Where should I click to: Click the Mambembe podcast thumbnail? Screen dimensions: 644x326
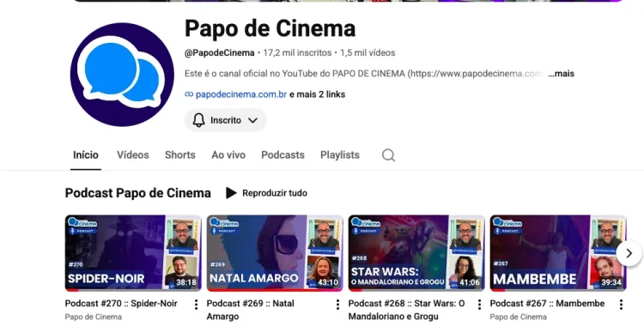[558, 253]
